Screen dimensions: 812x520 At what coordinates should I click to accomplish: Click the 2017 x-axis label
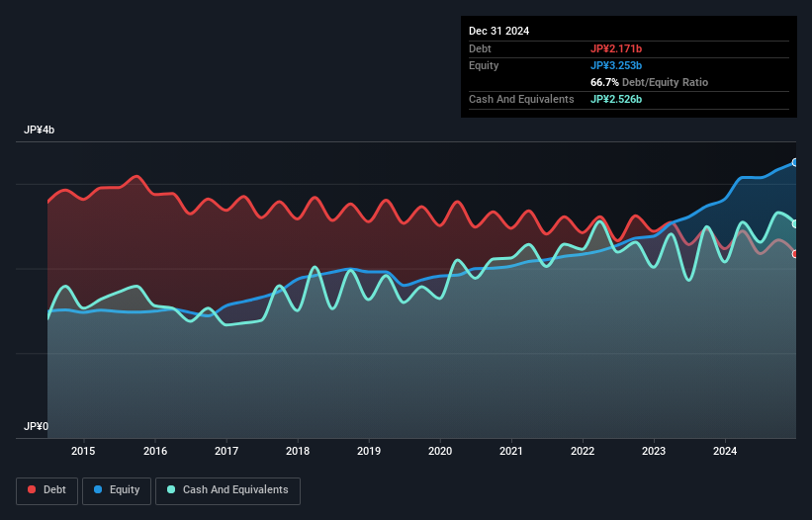click(226, 451)
